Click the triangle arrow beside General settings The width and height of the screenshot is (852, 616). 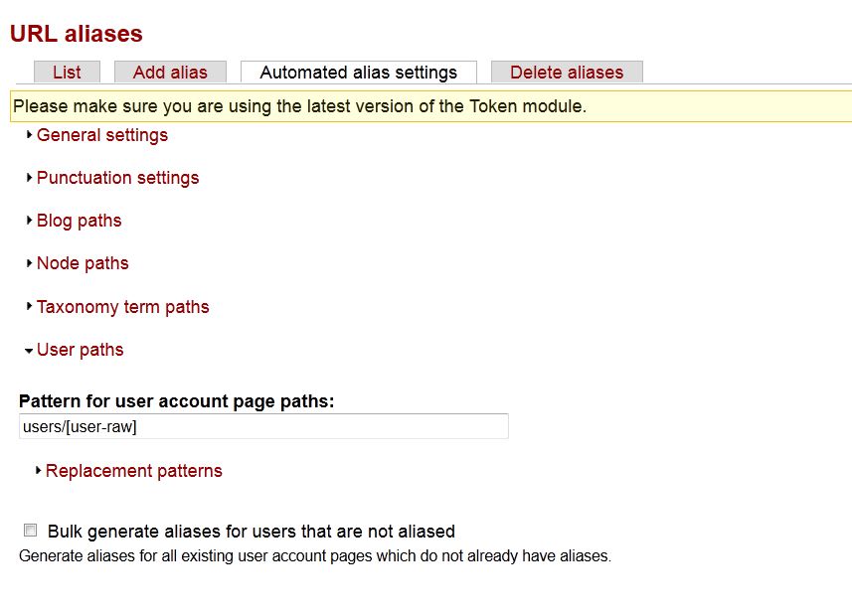coord(30,135)
